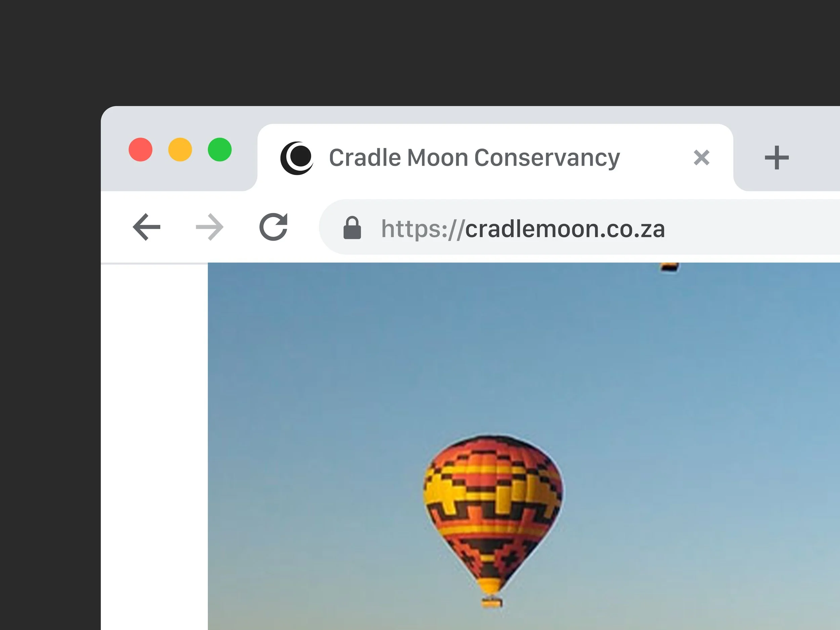Close the Cradle Moon Conservancy tab
Screen dimensions: 840x630
tap(701, 158)
